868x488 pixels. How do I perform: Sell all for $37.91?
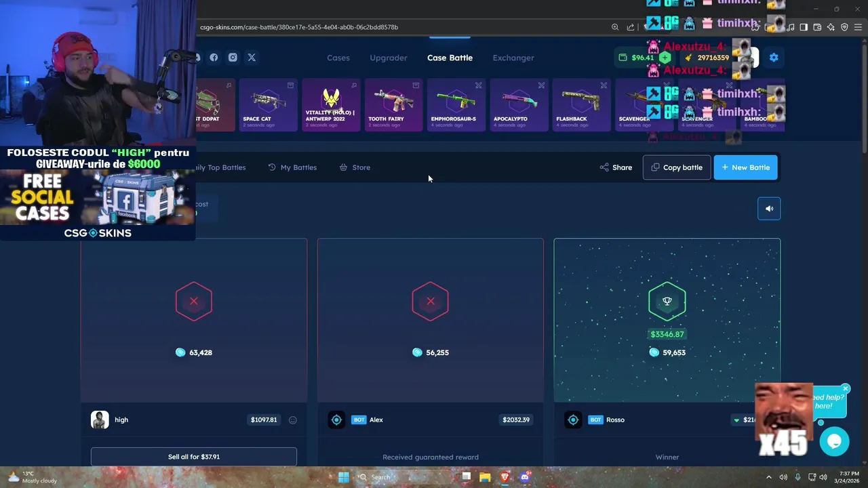point(194,457)
